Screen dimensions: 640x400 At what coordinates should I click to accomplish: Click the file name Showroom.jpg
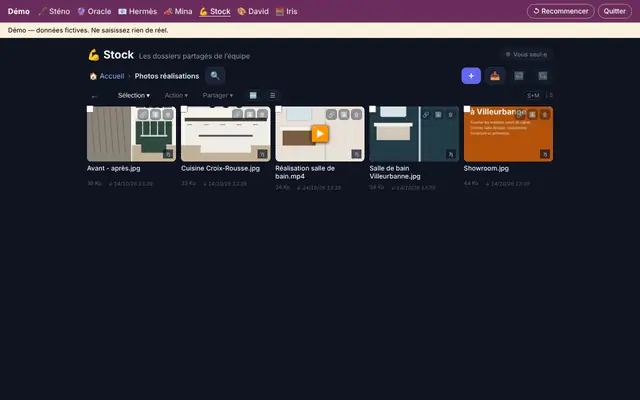486,168
